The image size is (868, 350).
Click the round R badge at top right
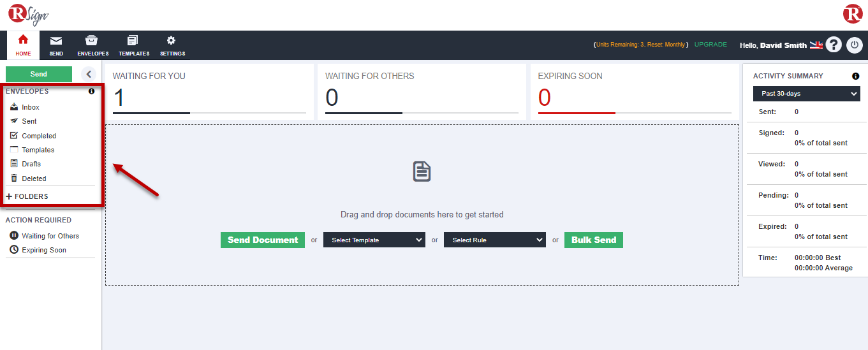853,14
